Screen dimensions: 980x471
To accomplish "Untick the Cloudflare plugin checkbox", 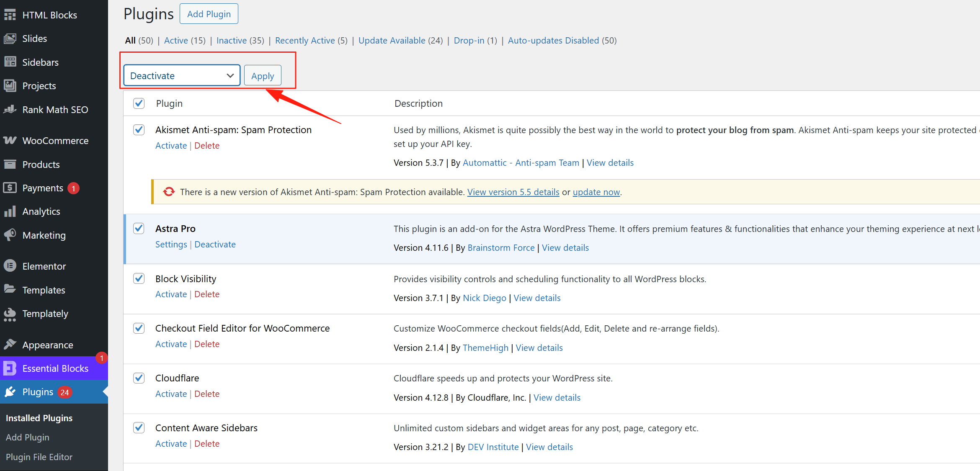I will (139, 378).
